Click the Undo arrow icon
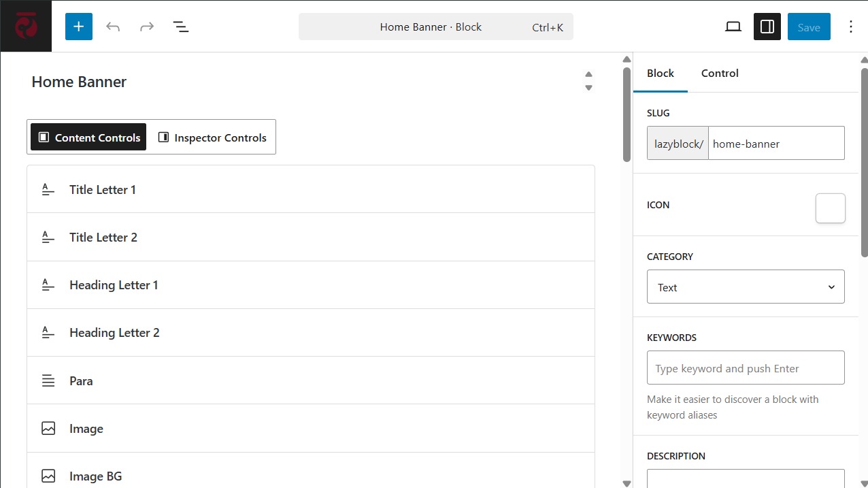This screenshot has width=868, height=488. [x=113, y=27]
